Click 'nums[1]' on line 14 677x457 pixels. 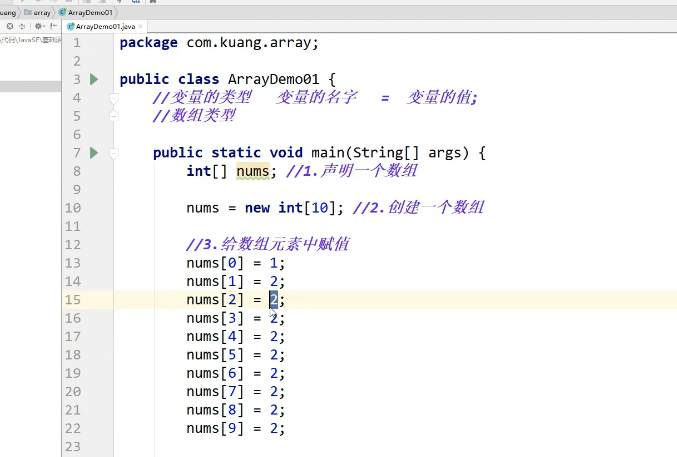(x=215, y=282)
